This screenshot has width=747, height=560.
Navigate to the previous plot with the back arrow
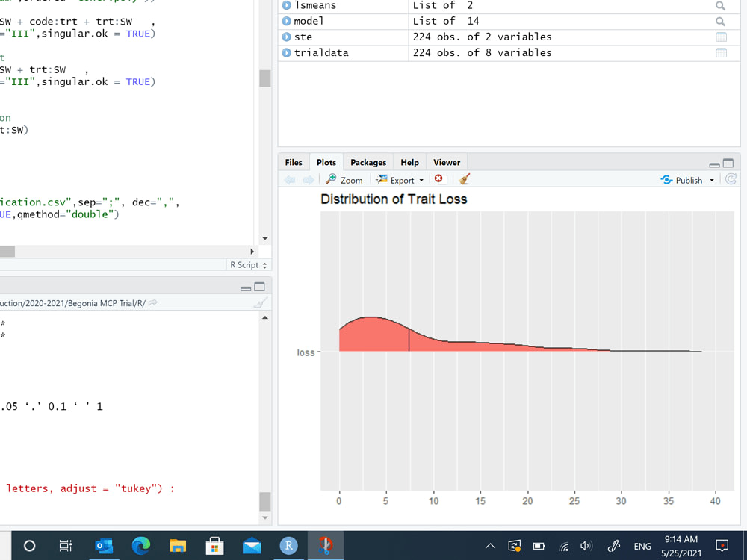(290, 179)
